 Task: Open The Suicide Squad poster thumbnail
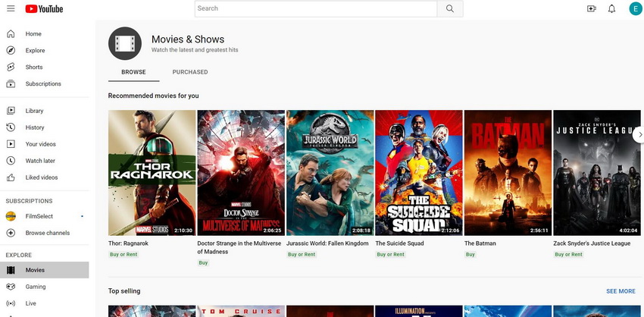(419, 173)
